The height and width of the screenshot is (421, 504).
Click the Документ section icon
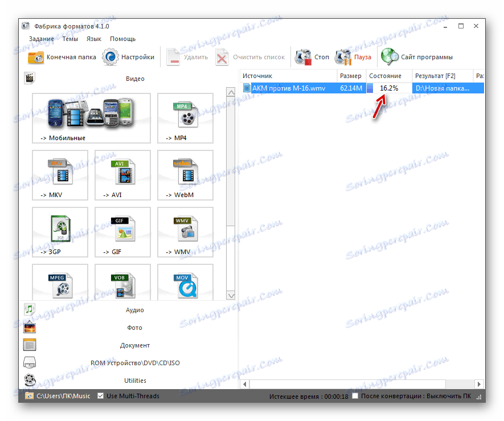click(x=30, y=345)
